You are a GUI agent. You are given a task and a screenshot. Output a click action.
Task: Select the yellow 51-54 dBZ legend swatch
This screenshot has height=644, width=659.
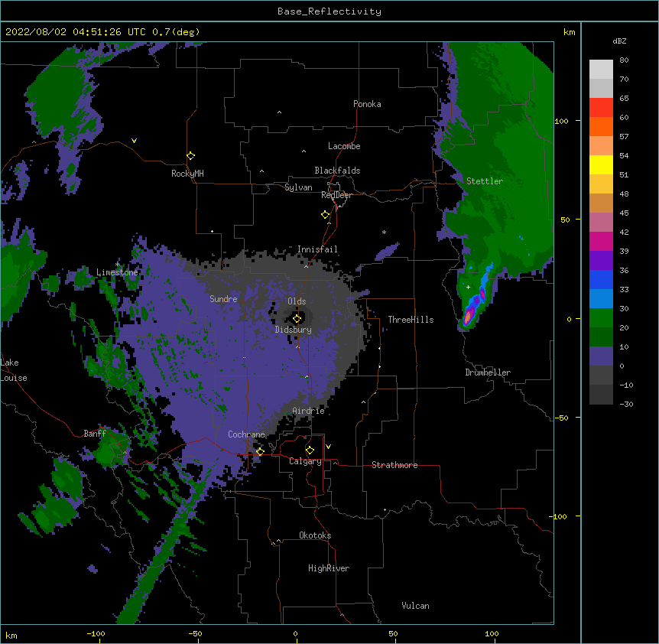pos(601,164)
